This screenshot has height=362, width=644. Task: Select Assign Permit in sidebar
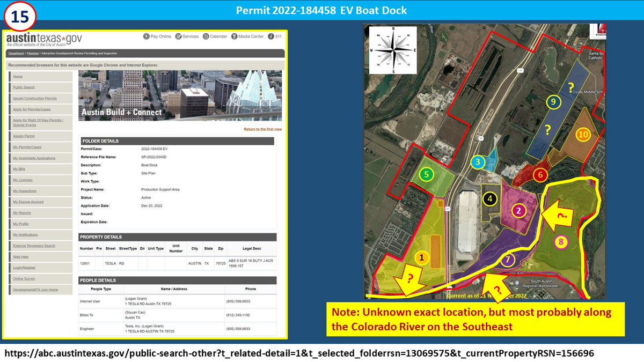coord(24,136)
